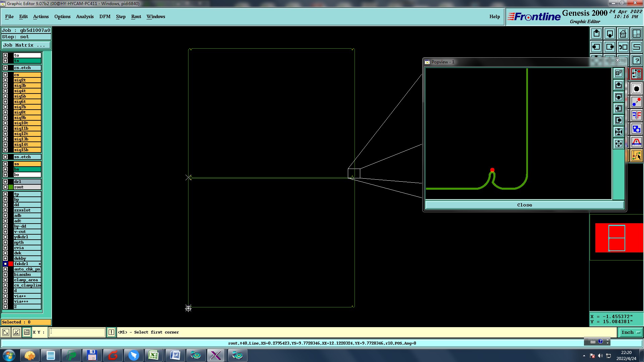This screenshot has width=644, height=362.
Task: Open the Job Matrix selector
Action: tap(26, 45)
